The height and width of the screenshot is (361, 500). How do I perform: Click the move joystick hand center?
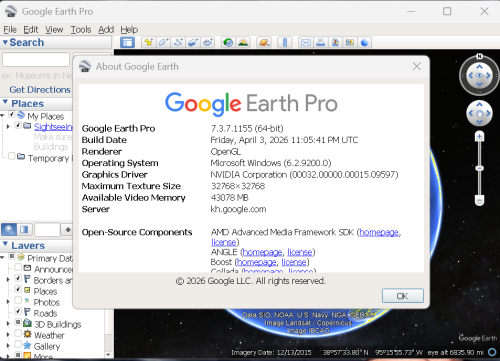(479, 113)
